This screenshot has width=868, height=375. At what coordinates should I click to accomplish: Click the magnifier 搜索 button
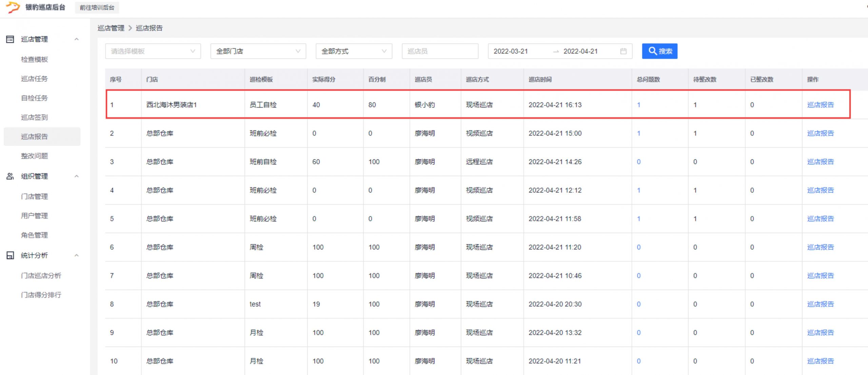(x=659, y=51)
